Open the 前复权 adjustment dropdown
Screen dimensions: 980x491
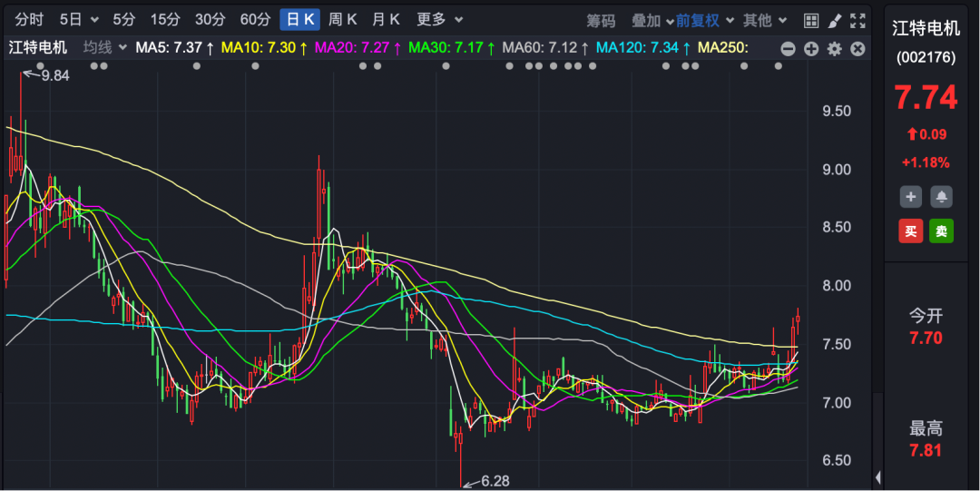pos(704,20)
